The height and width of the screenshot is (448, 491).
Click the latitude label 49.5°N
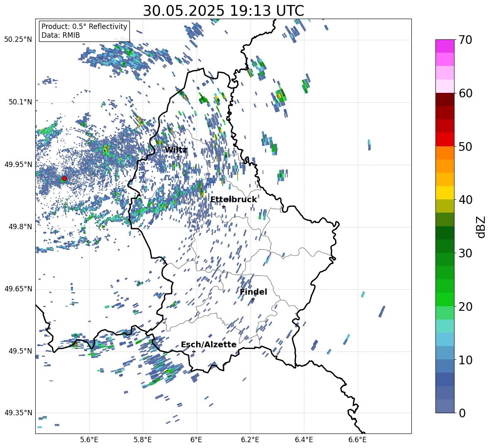point(21,351)
